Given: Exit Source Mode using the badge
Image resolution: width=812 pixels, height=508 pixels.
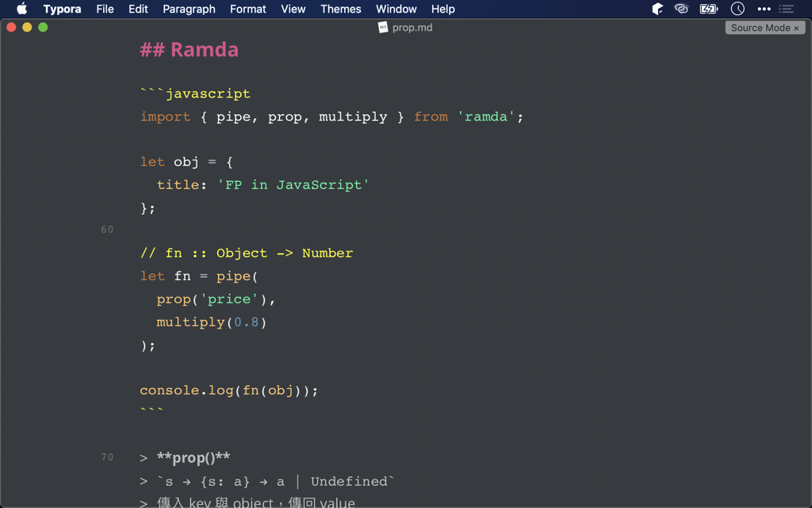Looking at the screenshot, I should [765, 28].
